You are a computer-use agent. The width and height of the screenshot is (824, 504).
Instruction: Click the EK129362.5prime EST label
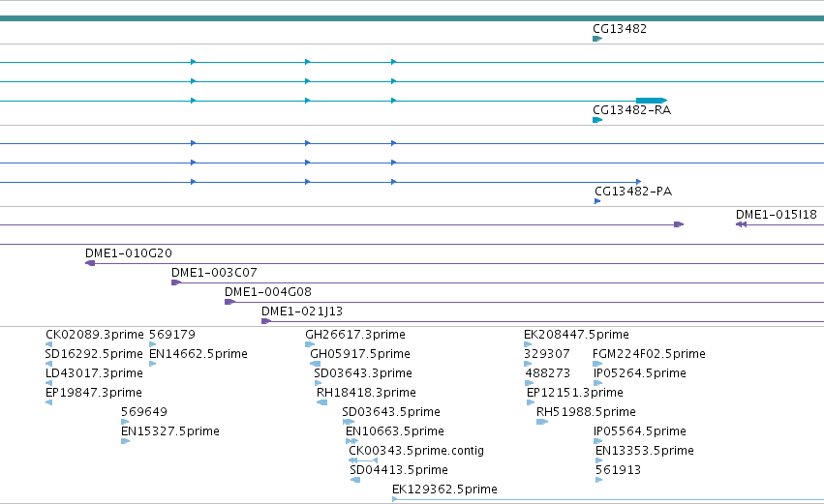coord(444,489)
